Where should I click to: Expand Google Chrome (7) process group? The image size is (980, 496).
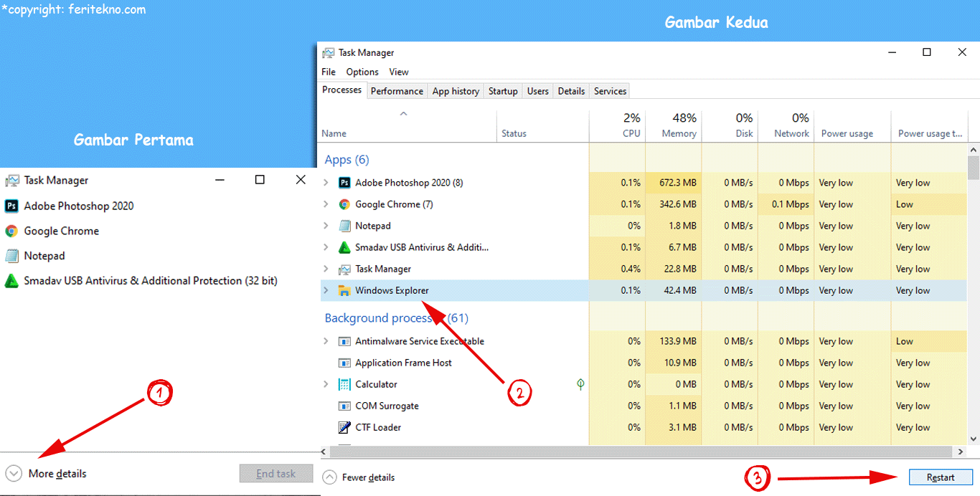326,204
